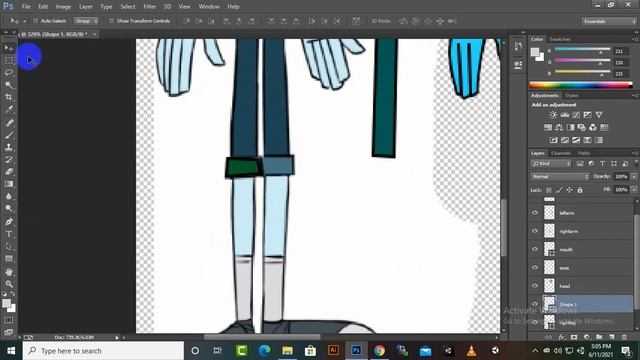Select the Lasso tool
Image resolution: width=640 pixels, height=360 pixels.
(9, 73)
